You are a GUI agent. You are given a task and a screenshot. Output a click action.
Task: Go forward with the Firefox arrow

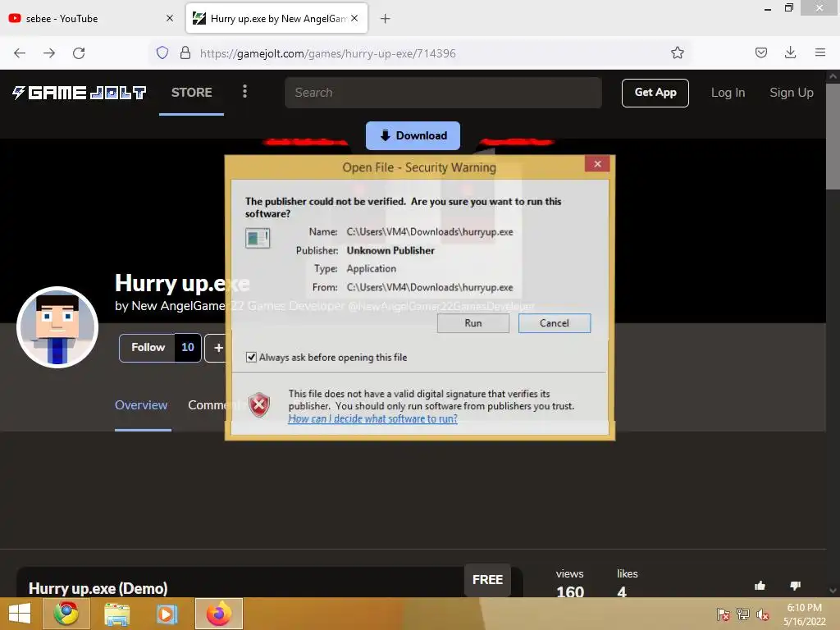click(x=49, y=53)
